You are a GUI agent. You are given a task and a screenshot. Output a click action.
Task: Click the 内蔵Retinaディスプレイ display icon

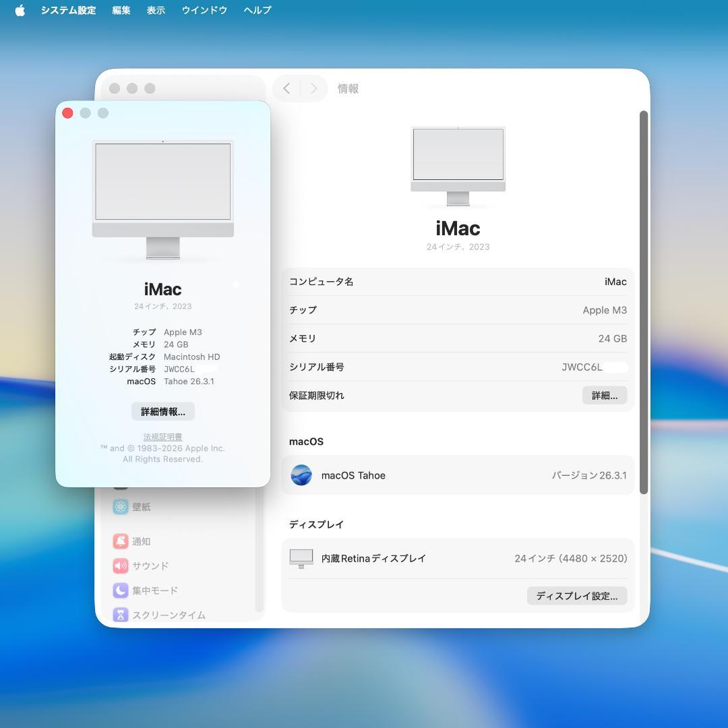pyautogui.click(x=301, y=559)
